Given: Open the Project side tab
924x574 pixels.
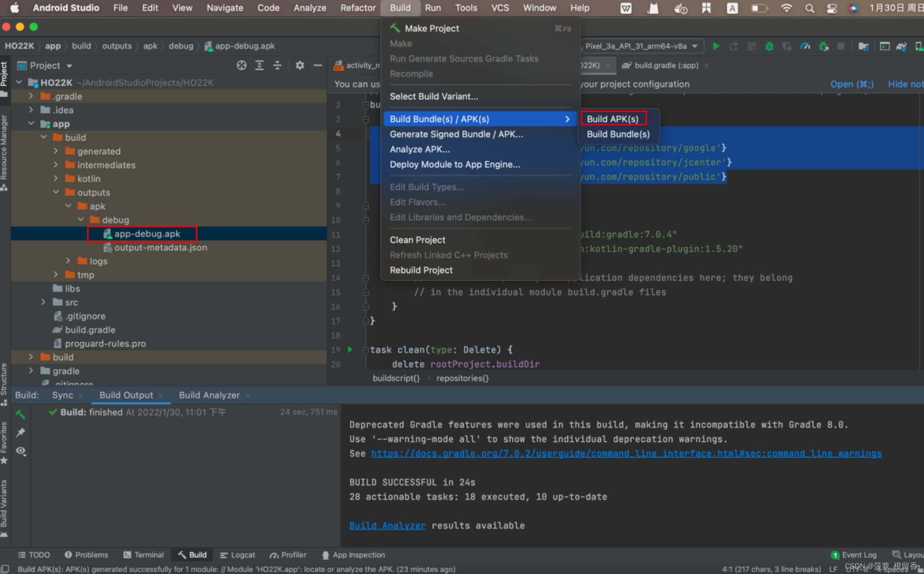Looking at the screenshot, I should [x=4, y=79].
